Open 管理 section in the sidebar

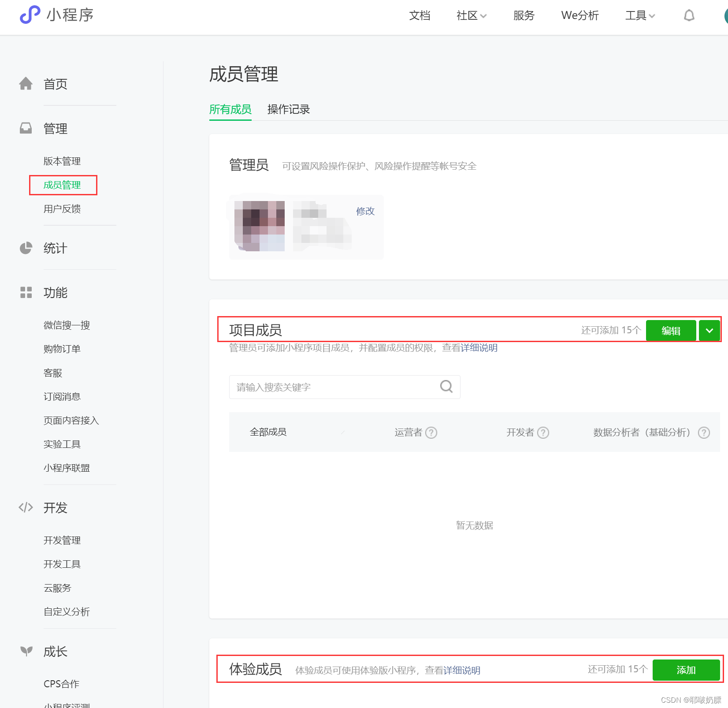pos(56,128)
